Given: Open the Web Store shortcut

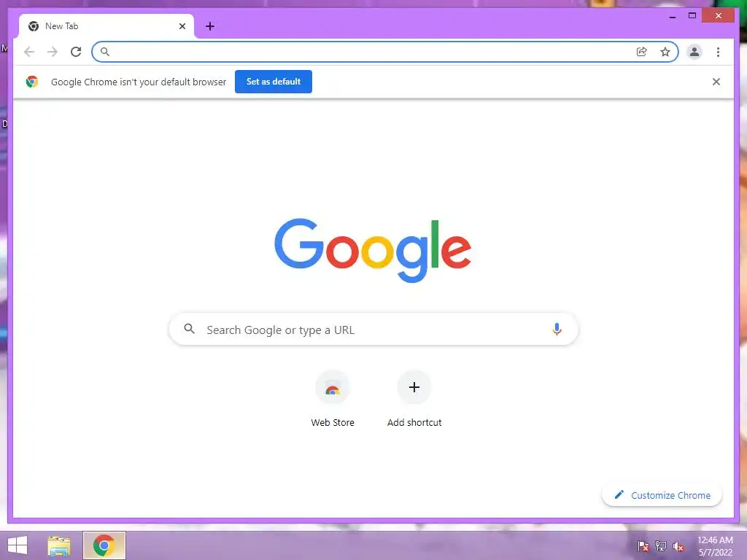Looking at the screenshot, I should point(333,388).
